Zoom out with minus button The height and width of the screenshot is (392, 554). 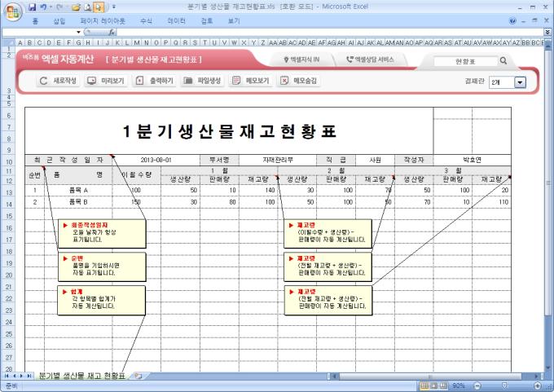(477, 386)
